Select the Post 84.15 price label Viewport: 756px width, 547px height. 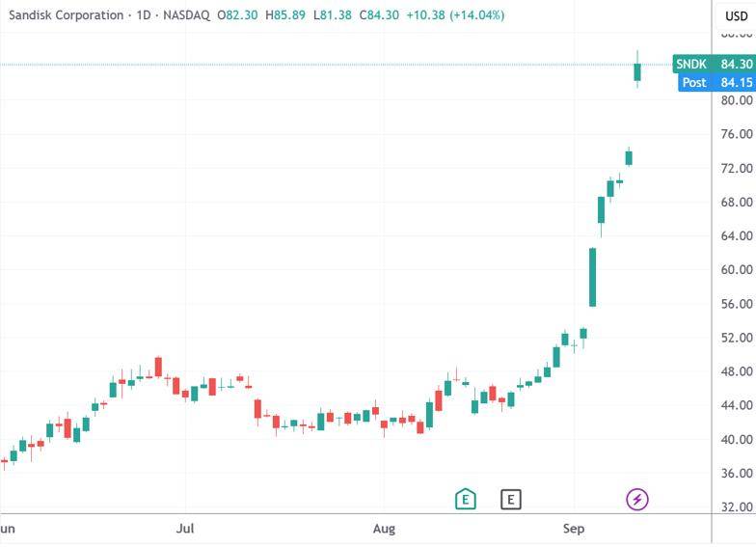coord(714,82)
